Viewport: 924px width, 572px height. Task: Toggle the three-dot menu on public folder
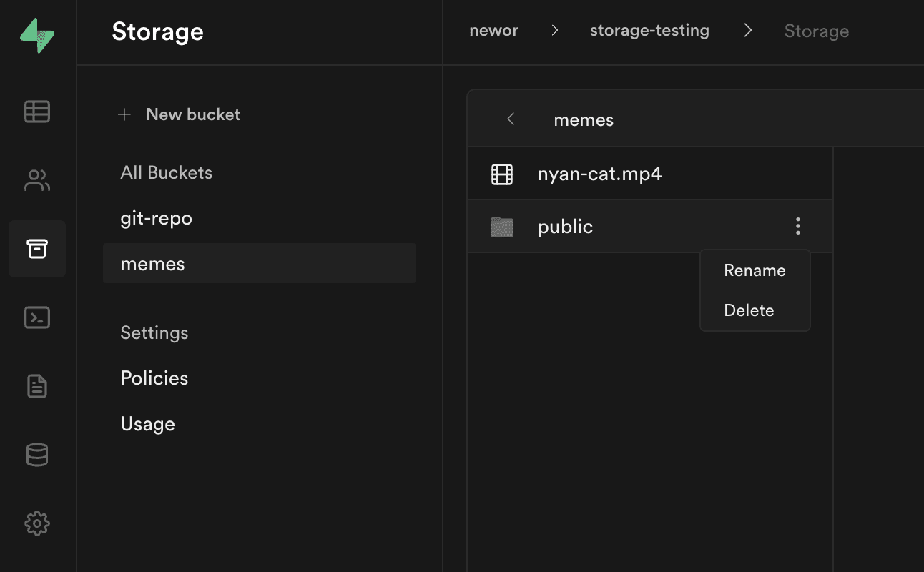click(798, 227)
